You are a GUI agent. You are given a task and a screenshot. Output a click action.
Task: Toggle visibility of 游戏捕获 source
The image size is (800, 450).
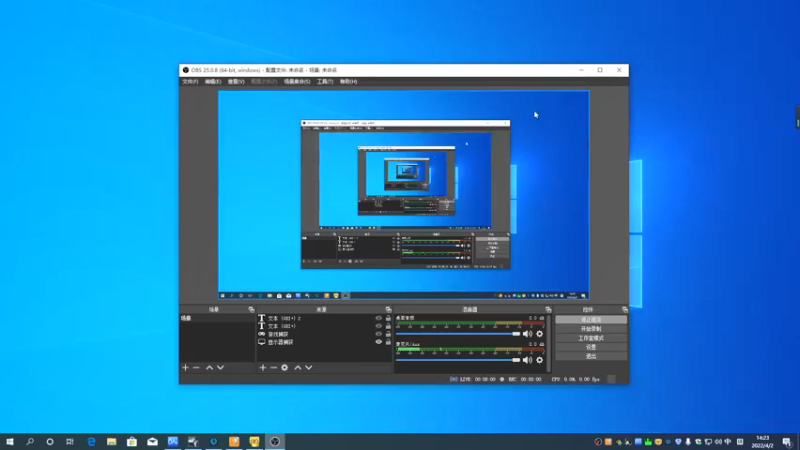coord(379,334)
